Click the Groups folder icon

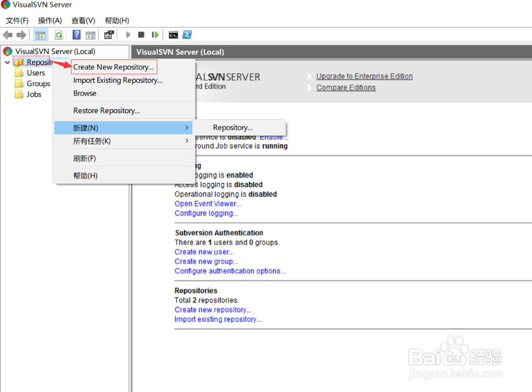pyautogui.click(x=19, y=84)
